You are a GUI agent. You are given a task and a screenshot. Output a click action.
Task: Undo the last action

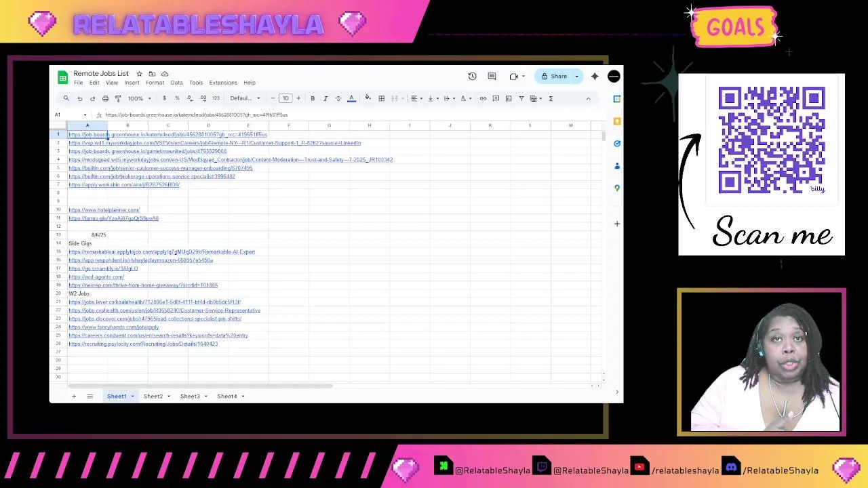click(x=79, y=98)
